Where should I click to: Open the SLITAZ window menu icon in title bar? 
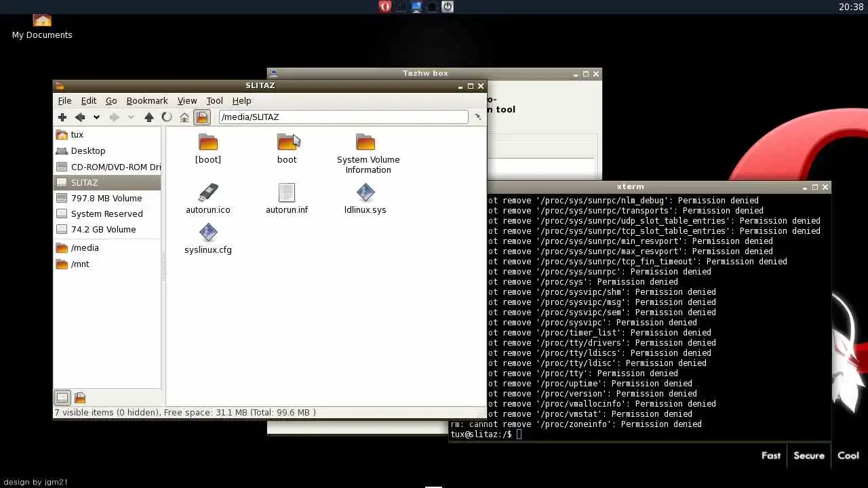[60, 86]
